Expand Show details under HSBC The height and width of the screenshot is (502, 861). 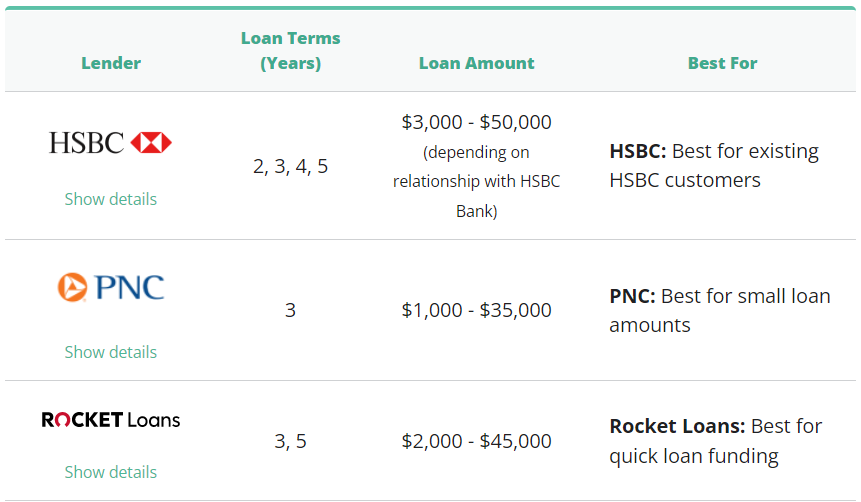tap(110, 199)
